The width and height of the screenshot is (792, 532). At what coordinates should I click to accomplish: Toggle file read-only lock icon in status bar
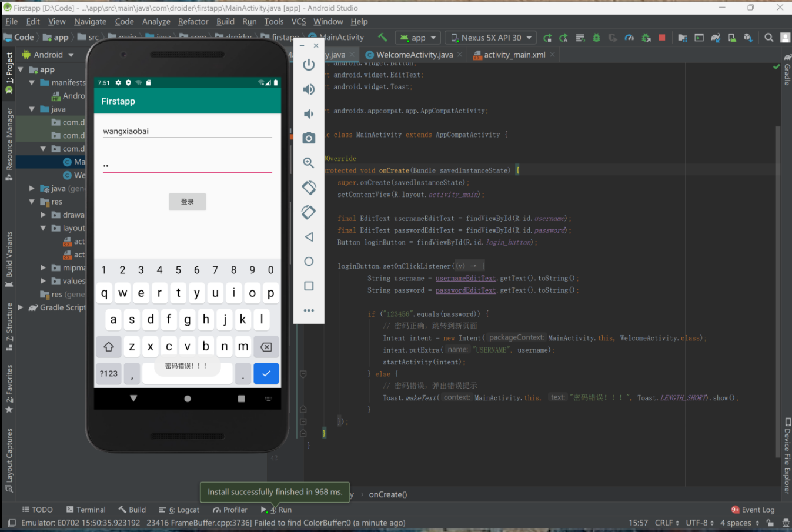[770, 523]
